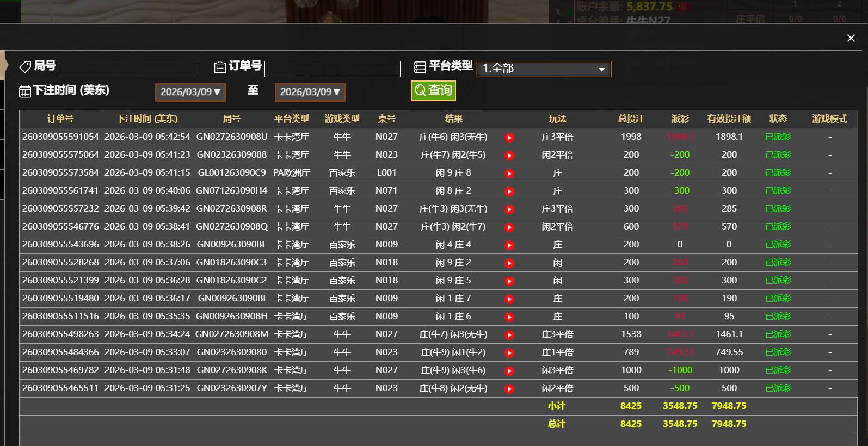The image size is (868, 446).
Task: Focus the 订单号 text box
Action: click(x=332, y=69)
